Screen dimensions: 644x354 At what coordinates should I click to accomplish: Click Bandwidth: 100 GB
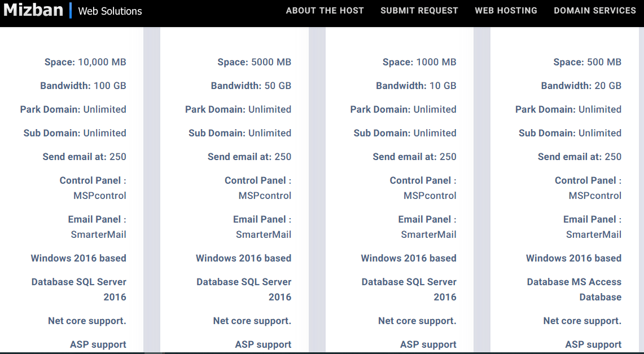pyautogui.click(x=83, y=86)
